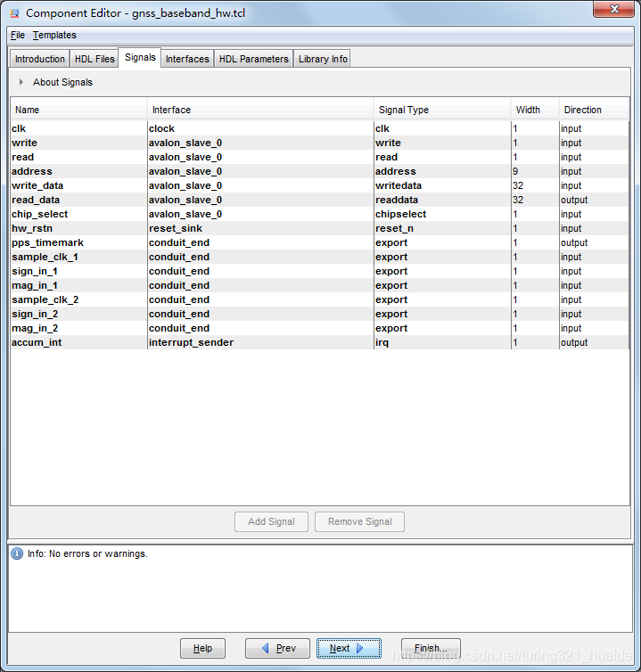Select the clk signal name cell

78,128
